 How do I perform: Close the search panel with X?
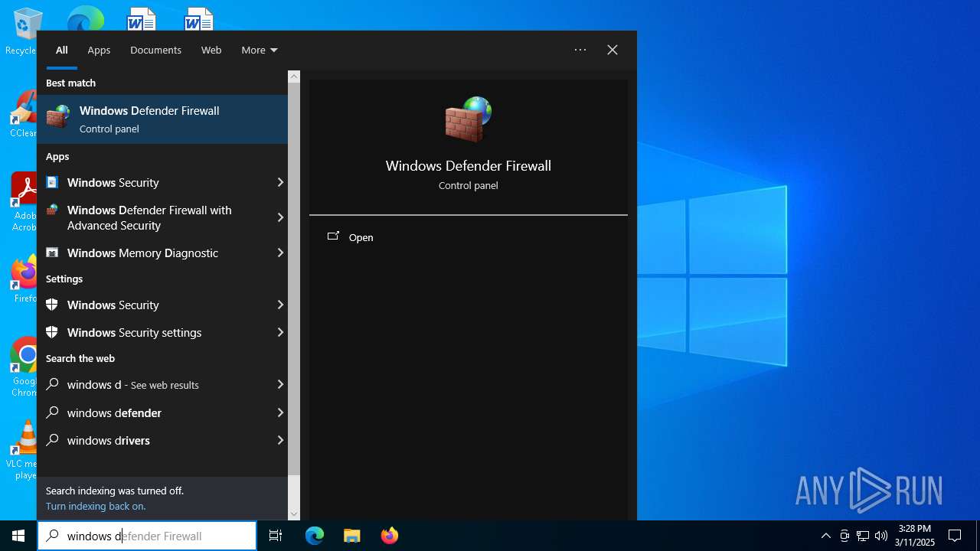point(612,50)
